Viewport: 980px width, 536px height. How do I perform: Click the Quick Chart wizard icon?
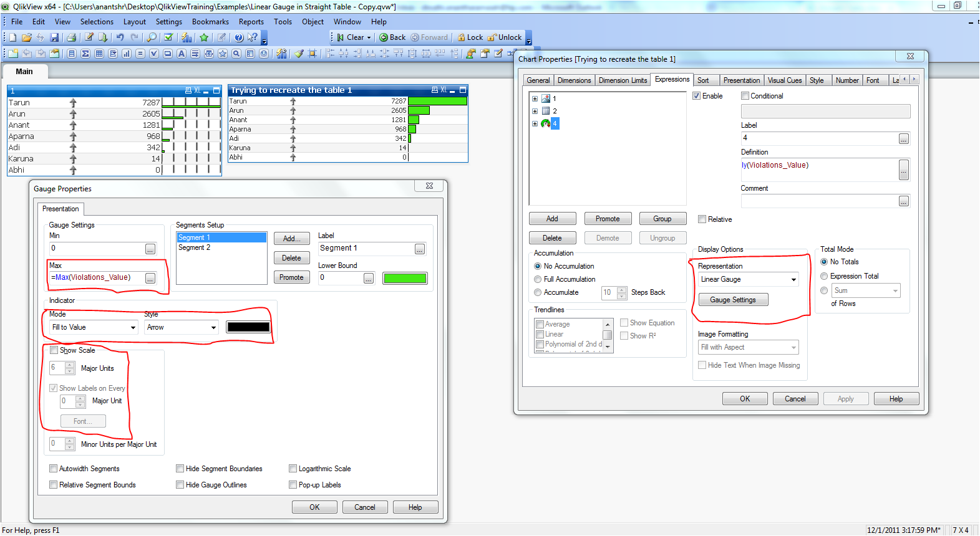pos(187,37)
